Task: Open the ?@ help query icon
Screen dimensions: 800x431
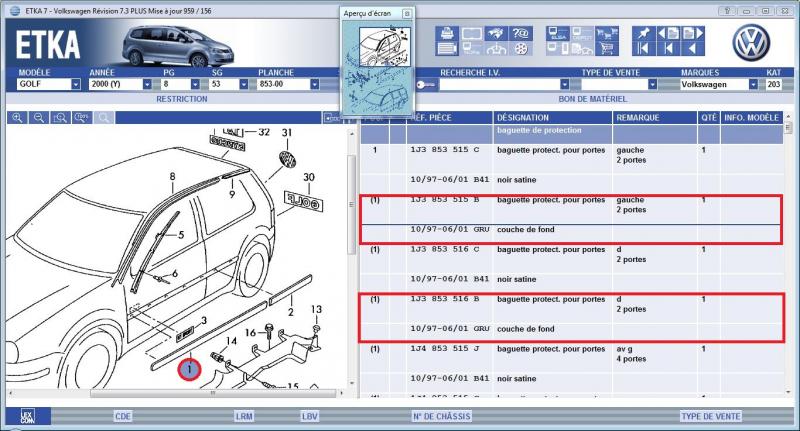Action: point(521,34)
